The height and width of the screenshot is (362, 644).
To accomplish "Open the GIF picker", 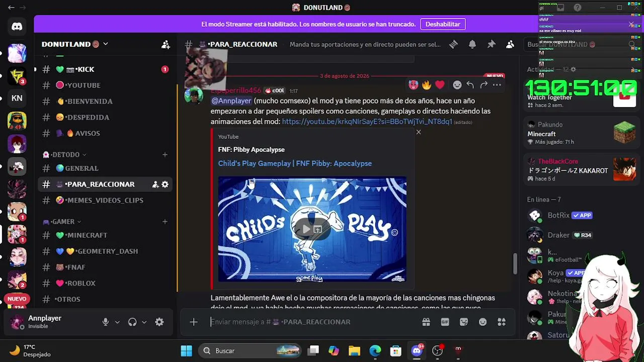I will pyautogui.click(x=445, y=322).
